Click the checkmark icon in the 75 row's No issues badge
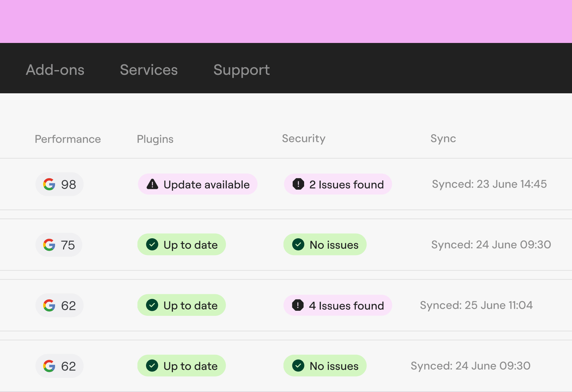 tap(298, 244)
